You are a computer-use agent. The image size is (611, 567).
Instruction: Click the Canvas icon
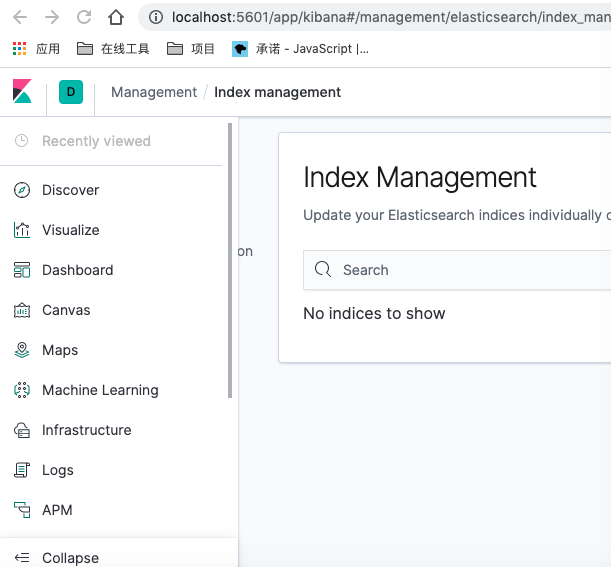(x=22, y=310)
